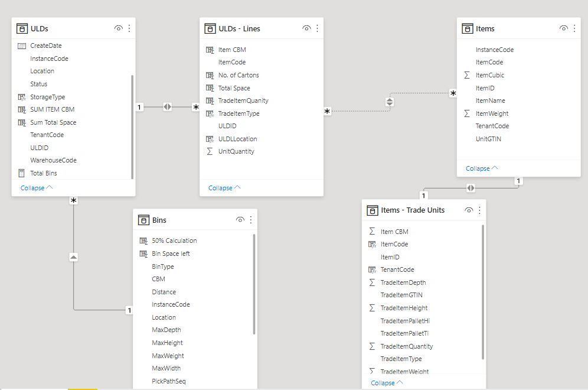Select Item CBM field in Items - Trade Units
The image size is (588, 390).
(x=394, y=232)
